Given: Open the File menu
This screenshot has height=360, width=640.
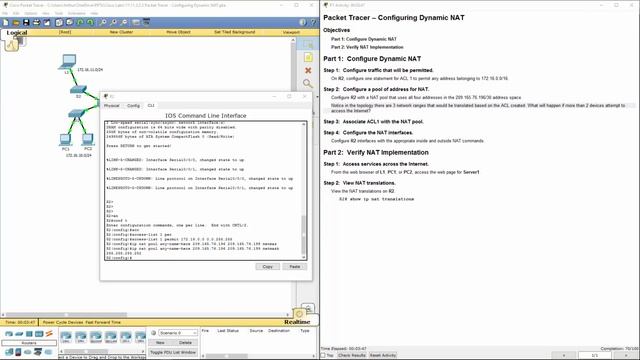Looking at the screenshot, I should coord(5,13).
